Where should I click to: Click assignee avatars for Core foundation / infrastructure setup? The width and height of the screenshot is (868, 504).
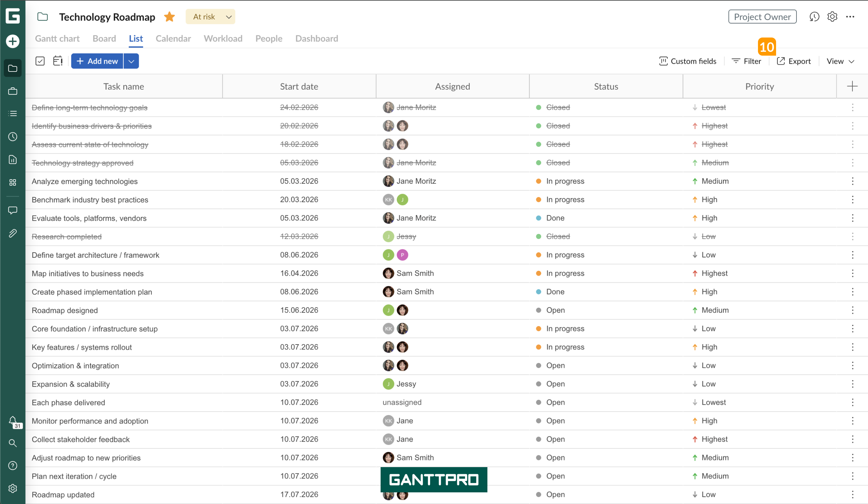[x=395, y=329]
